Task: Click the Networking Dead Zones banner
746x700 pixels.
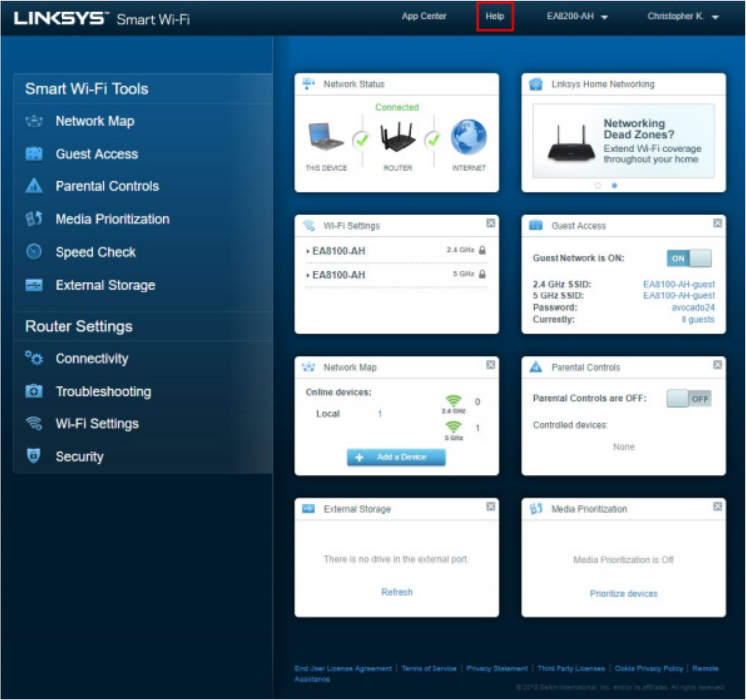Action: (x=623, y=141)
